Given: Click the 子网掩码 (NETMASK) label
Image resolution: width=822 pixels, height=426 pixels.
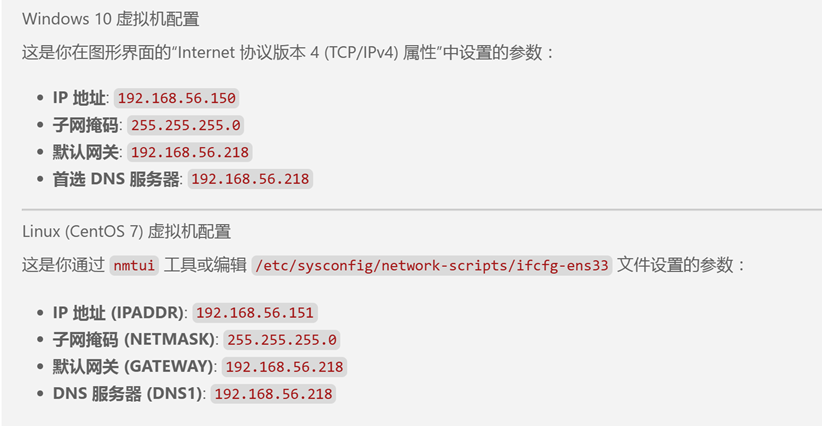Looking at the screenshot, I should 134,340.
